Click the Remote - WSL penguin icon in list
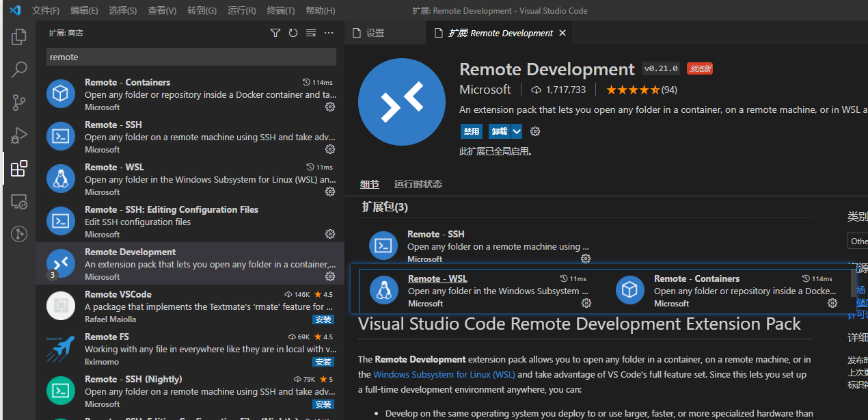Viewport: 868px width, 420px height. click(61, 179)
